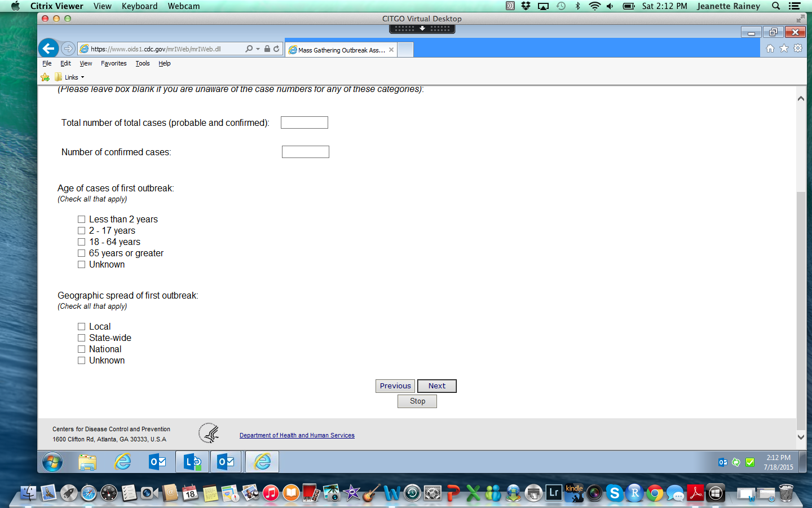The width and height of the screenshot is (812, 508).
Task: Check the Local geographic spread box
Action: coord(82,327)
